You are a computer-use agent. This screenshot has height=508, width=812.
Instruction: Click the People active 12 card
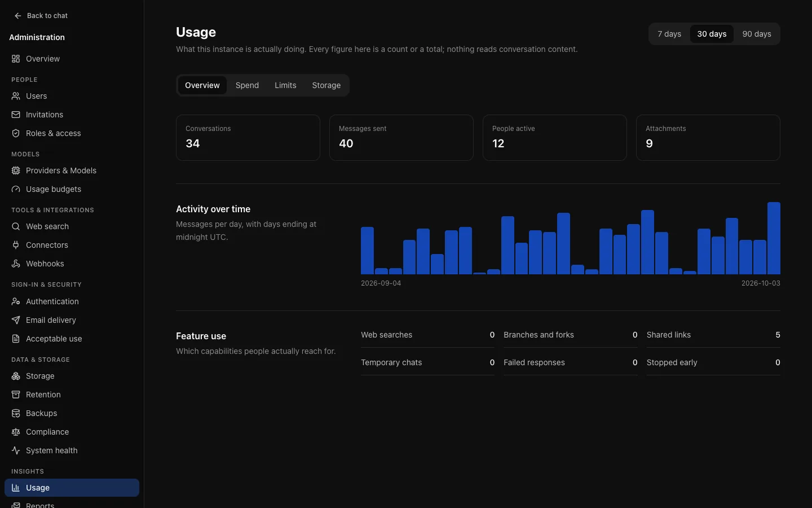[x=555, y=138]
